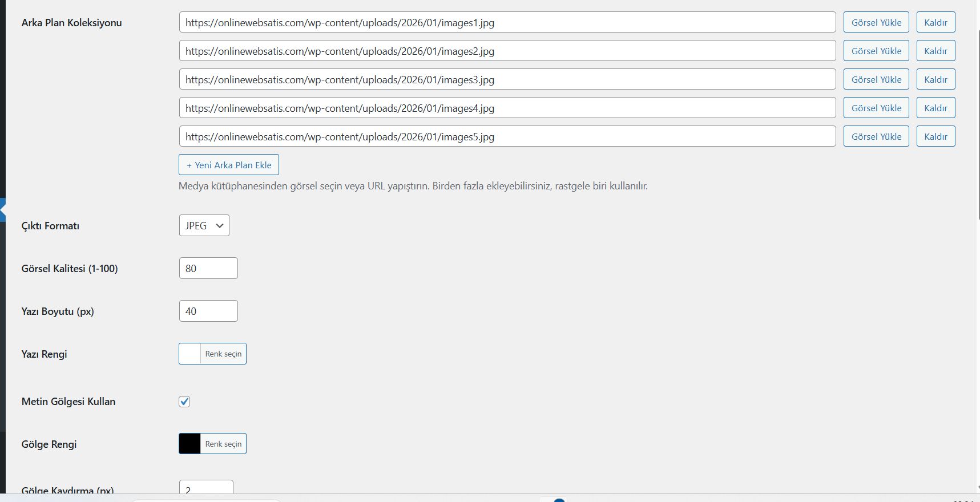Click the images5.jpg URL text field
The height and width of the screenshot is (502, 980).
click(x=507, y=136)
